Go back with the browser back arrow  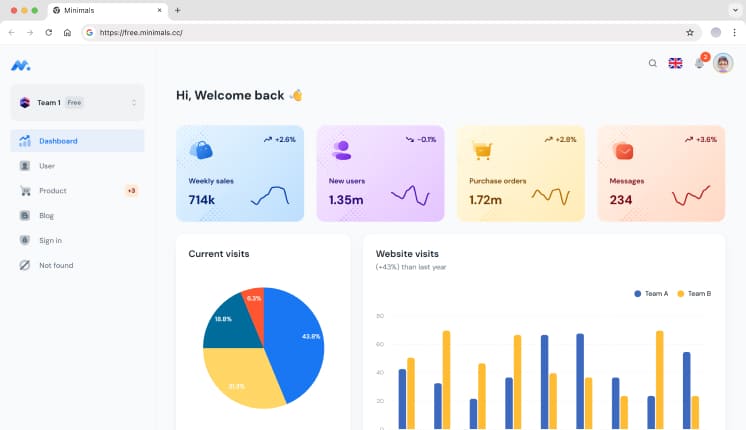pyautogui.click(x=11, y=32)
